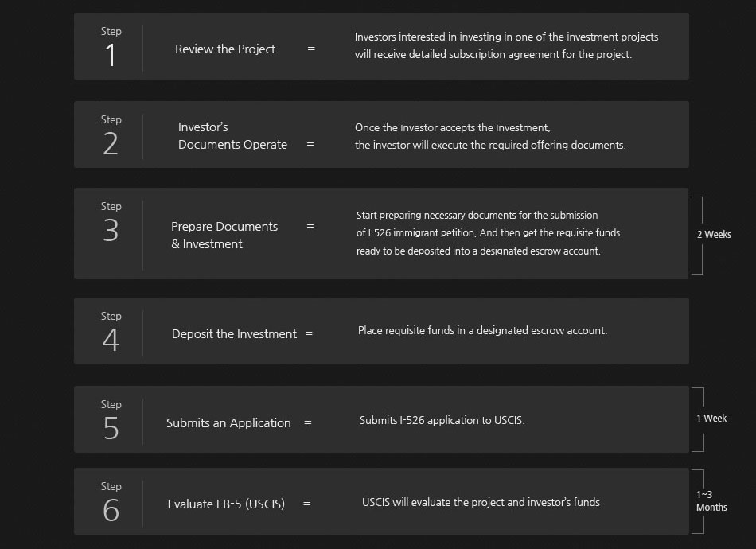756x549 pixels.
Task: Click the Step 6 number label
Action: coord(111,502)
